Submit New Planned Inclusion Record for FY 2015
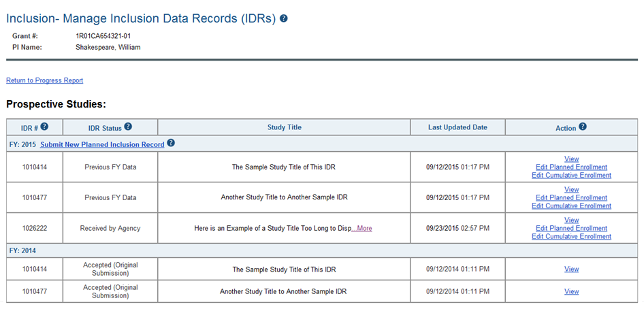644x309 pixels. (102, 144)
